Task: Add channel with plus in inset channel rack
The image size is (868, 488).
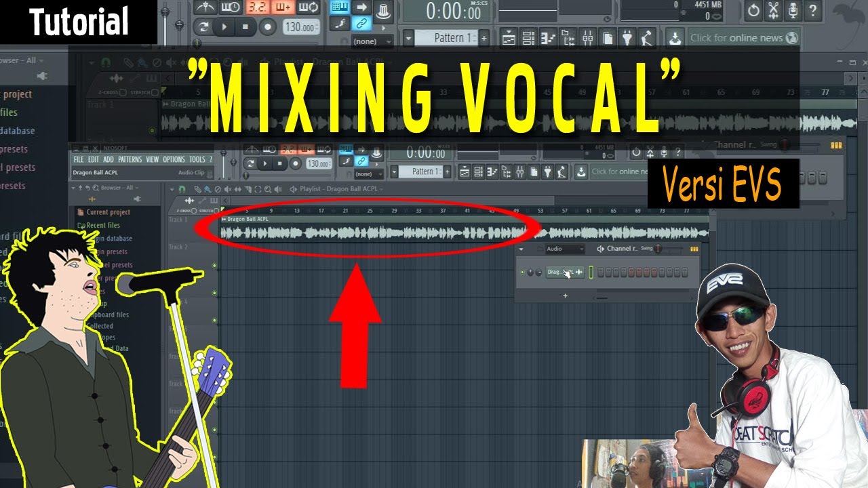Action: (x=565, y=295)
